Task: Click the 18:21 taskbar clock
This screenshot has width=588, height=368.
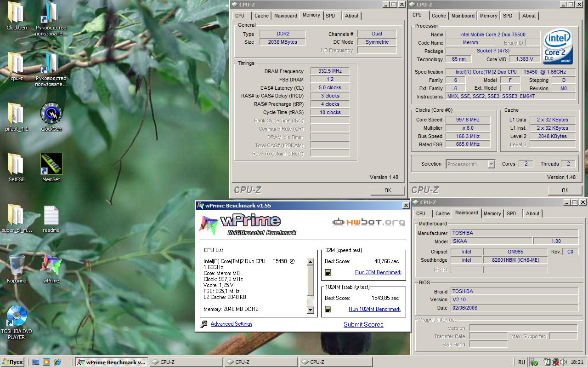Action: (577, 362)
